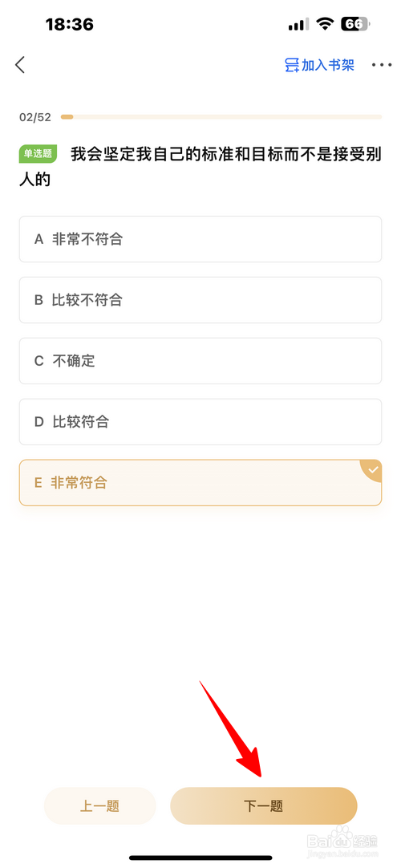Viewport: 401px width, 868px height.
Task: Tap the home indicator bar
Action: 200,858
